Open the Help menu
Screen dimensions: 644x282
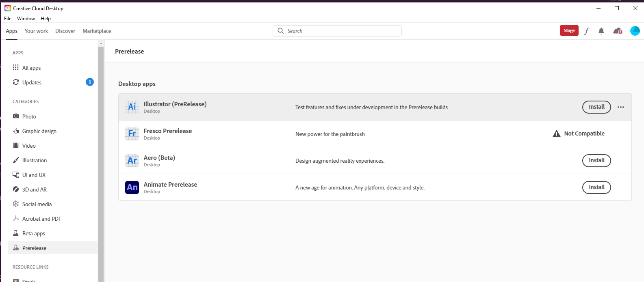tap(46, 19)
